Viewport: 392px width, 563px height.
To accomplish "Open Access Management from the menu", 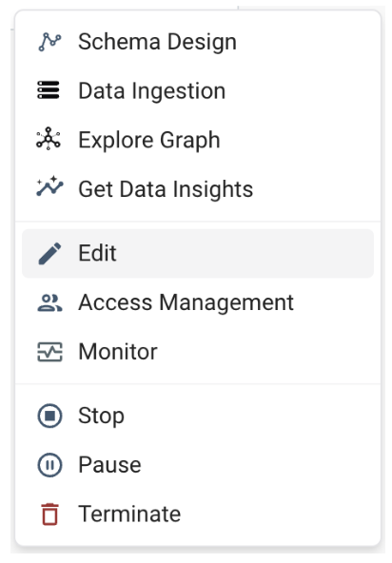I will [x=198, y=302].
